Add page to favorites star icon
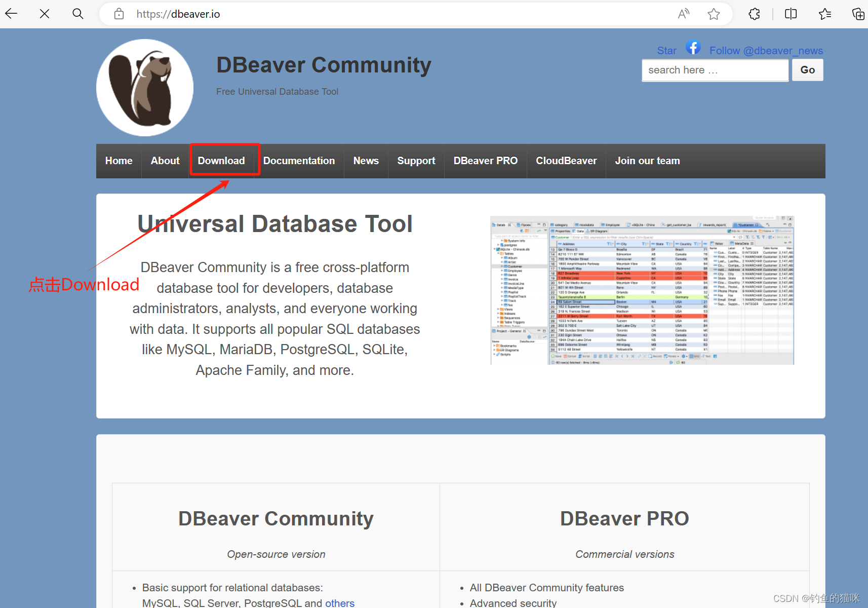Viewport: 868px width, 608px height. point(714,14)
